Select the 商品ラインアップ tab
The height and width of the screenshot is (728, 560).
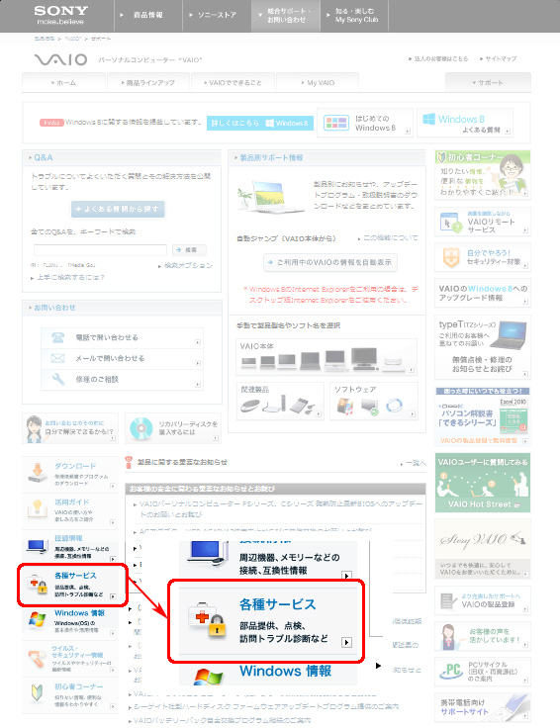click(x=148, y=83)
